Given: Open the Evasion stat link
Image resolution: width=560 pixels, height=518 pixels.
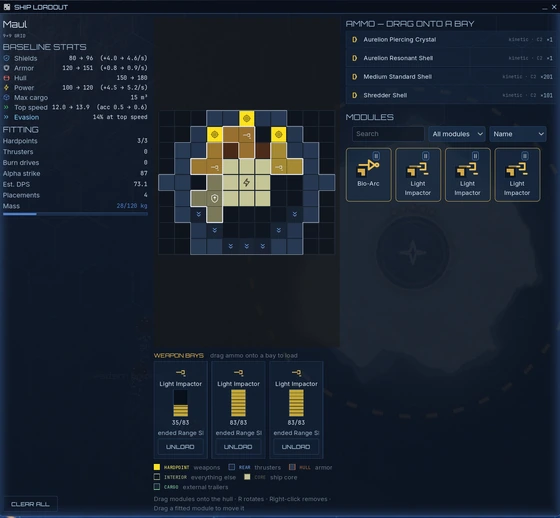Looking at the screenshot, I should [x=26, y=117].
